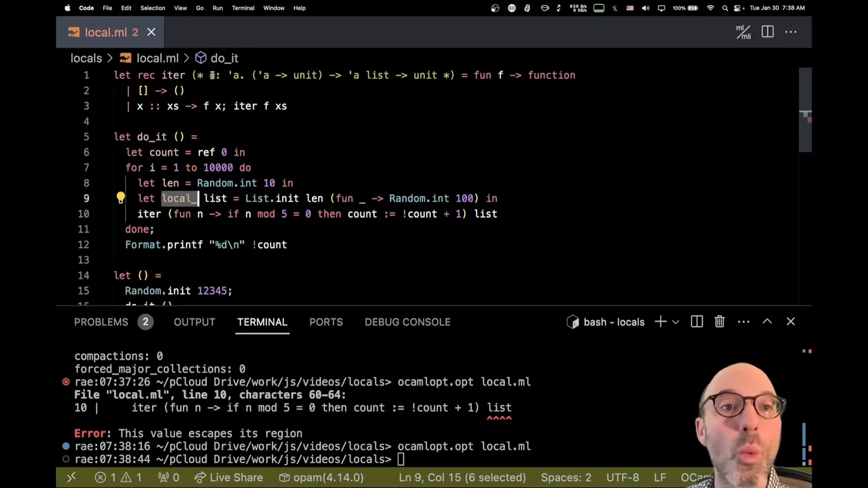Screen dimensions: 868x488
Task: Maximize the panel size with the caret icon
Action: (x=767, y=321)
